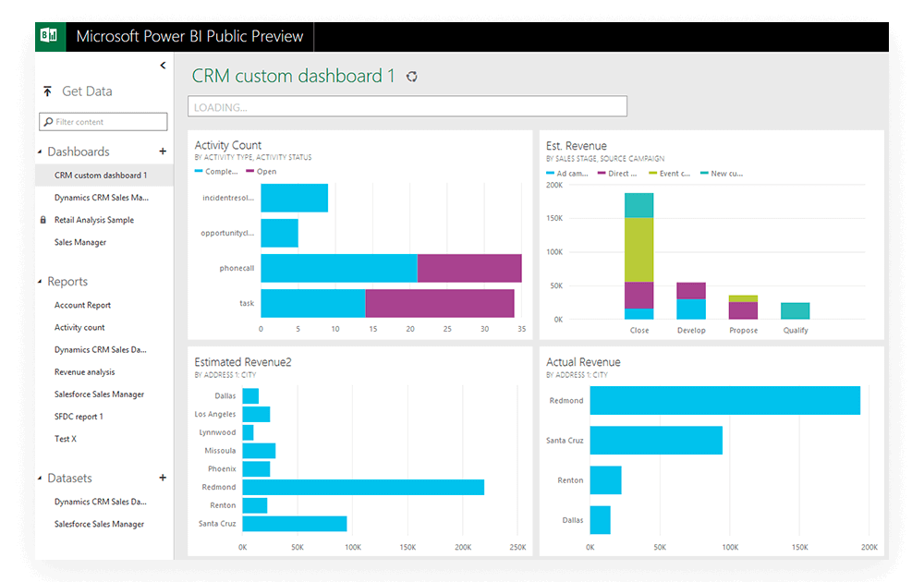The width and height of the screenshot is (924, 582).
Task: Select the Santa Cruz bar in Actual Revenue
Action: click(656, 440)
